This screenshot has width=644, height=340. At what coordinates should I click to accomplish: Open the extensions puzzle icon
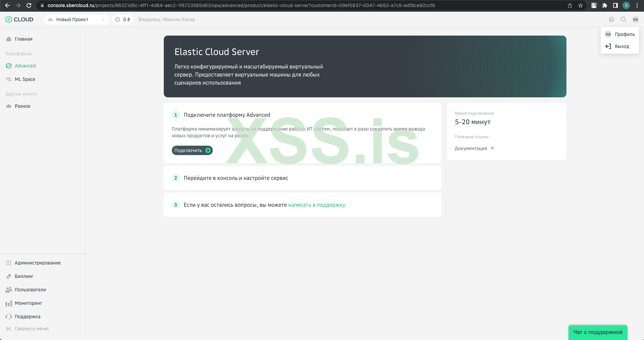point(605,5)
